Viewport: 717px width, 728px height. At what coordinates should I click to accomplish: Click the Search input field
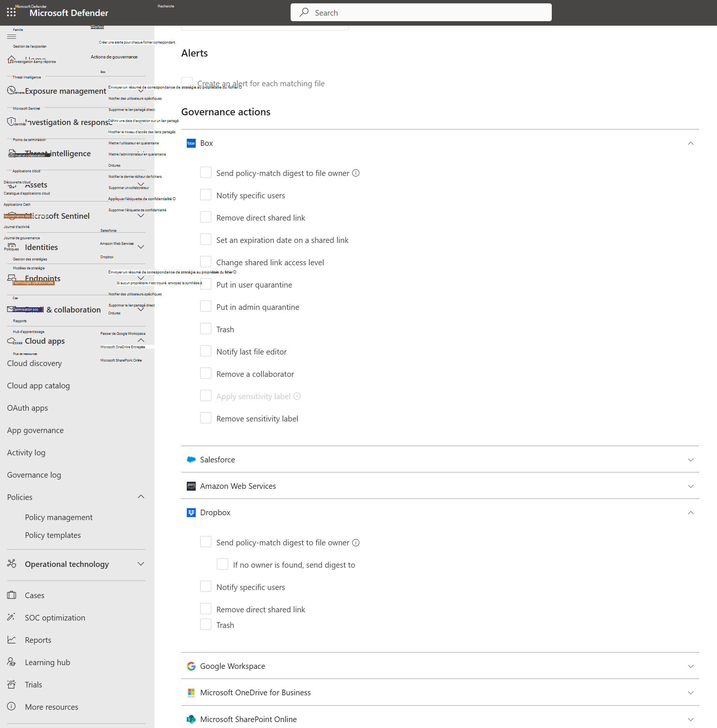(420, 12)
